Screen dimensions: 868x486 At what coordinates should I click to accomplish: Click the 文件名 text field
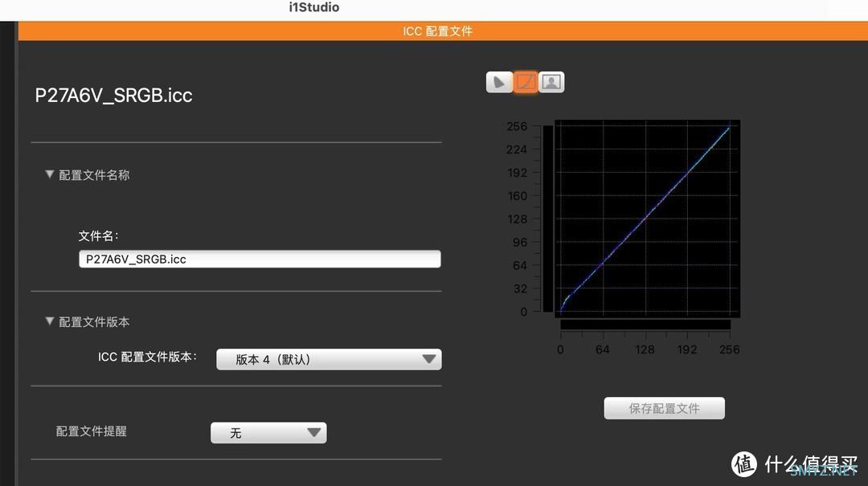point(259,259)
